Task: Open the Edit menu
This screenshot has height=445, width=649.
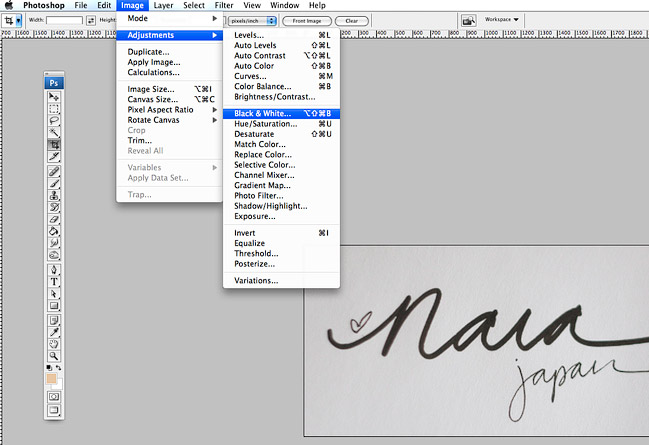Action: (104, 5)
